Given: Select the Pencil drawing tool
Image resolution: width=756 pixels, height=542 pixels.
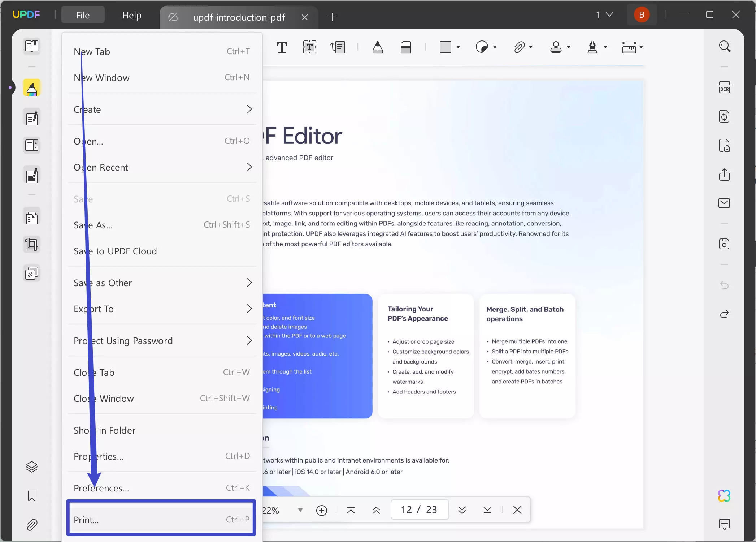Looking at the screenshot, I should (x=377, y=47).
